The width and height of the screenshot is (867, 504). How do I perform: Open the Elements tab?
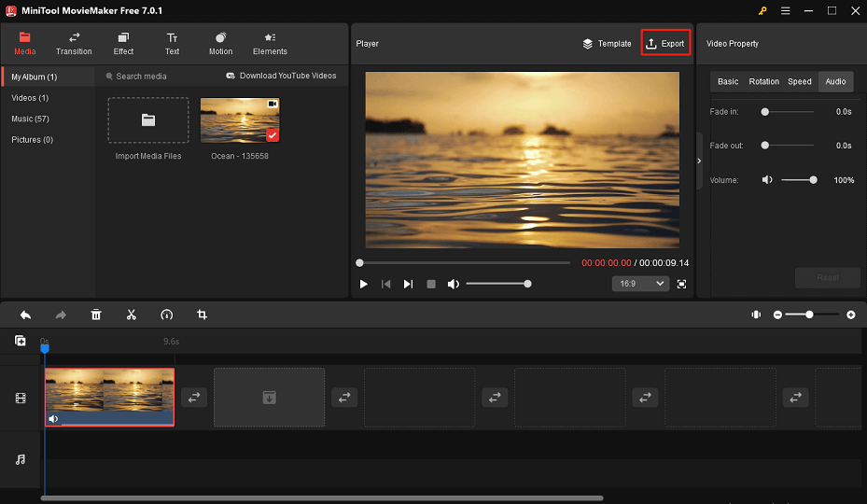pyautogui.click(x=270, y=43)
